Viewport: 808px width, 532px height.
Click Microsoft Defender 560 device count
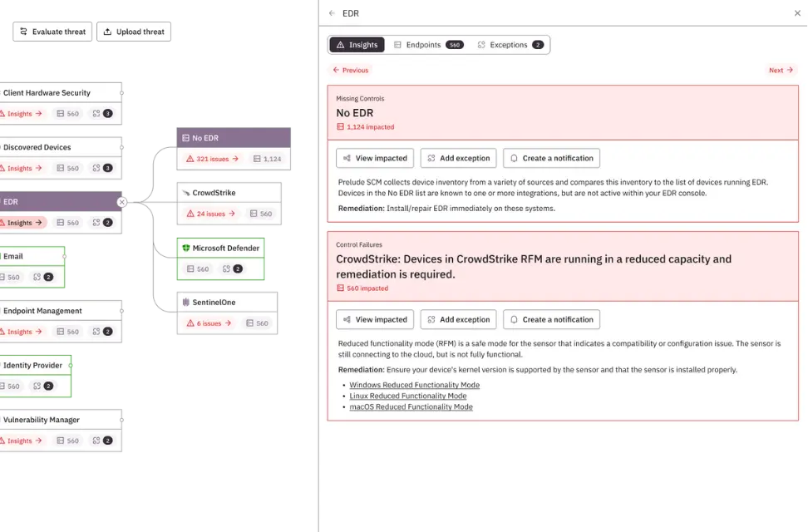click(x=198, y=269)
